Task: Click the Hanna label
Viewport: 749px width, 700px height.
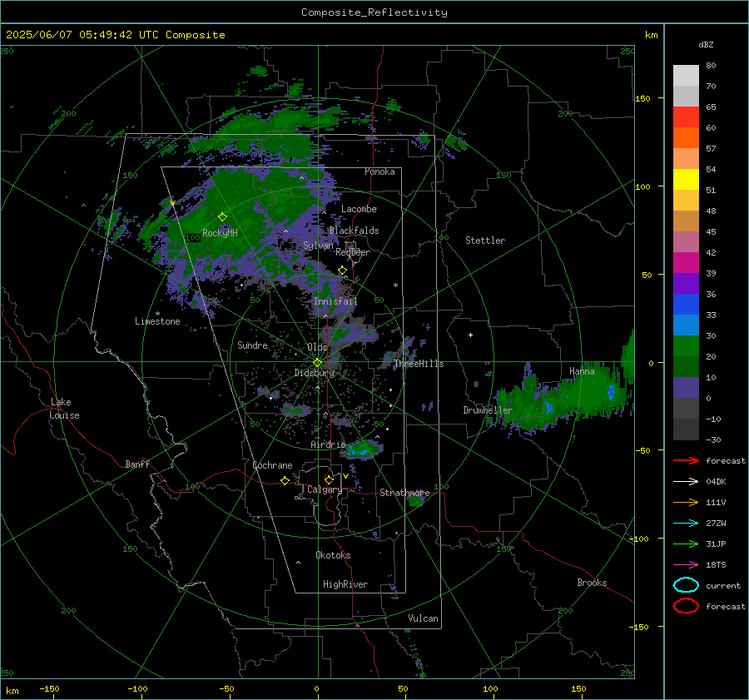Action: (582, 371)
